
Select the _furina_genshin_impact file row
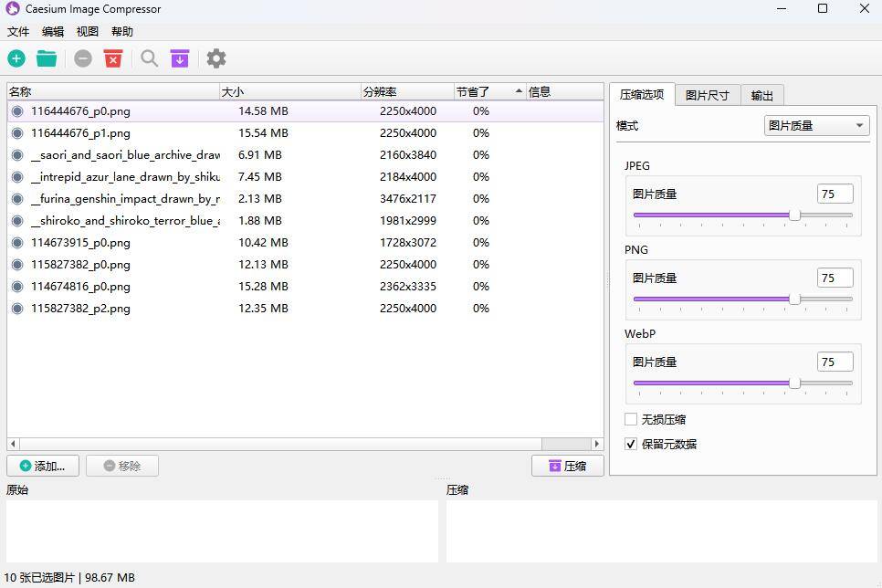pos(306,199)
